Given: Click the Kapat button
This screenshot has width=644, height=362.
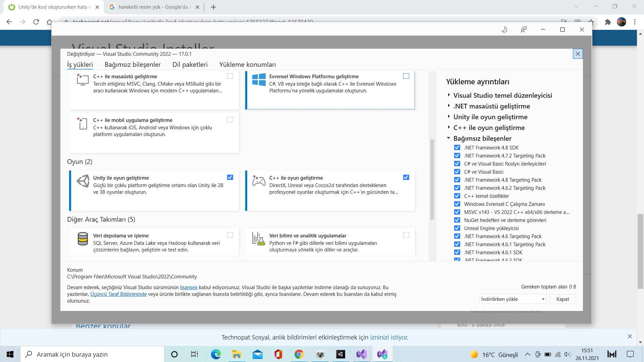Looking at the screenshot, I should point(562,299).
